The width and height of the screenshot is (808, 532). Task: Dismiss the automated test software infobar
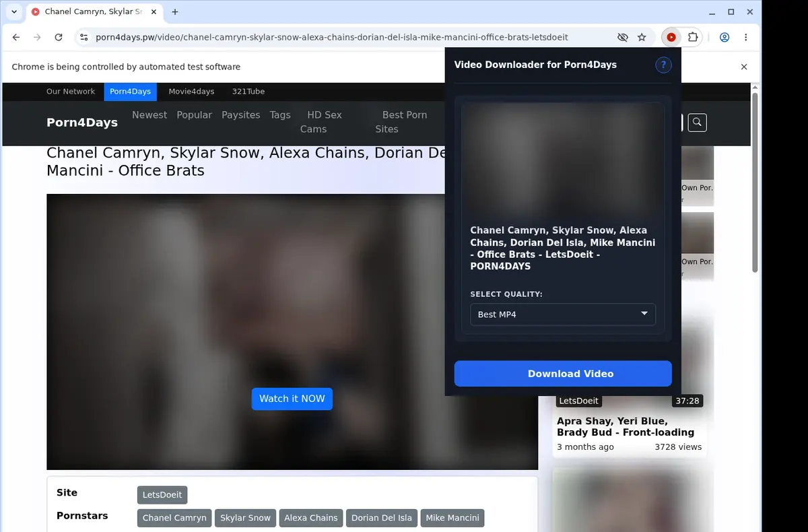point(744,67)
